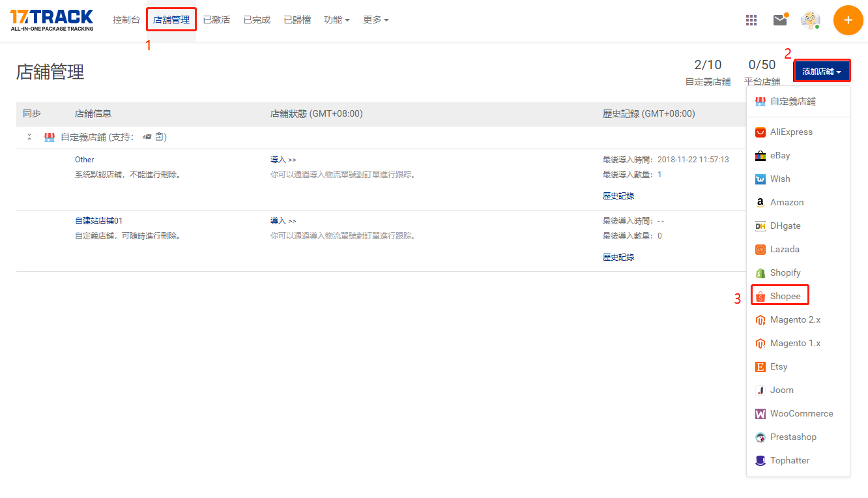868x498 pixels.
Task: Open the mail notifications icon
Action: [x=780, y=20]
